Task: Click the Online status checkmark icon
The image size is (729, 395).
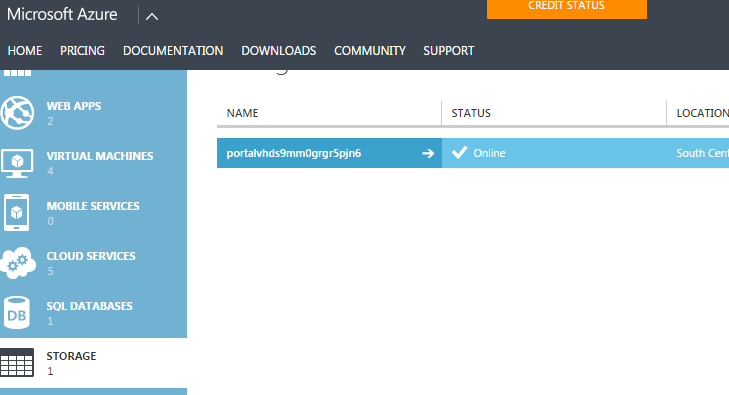Action: [x=459, y=152]
